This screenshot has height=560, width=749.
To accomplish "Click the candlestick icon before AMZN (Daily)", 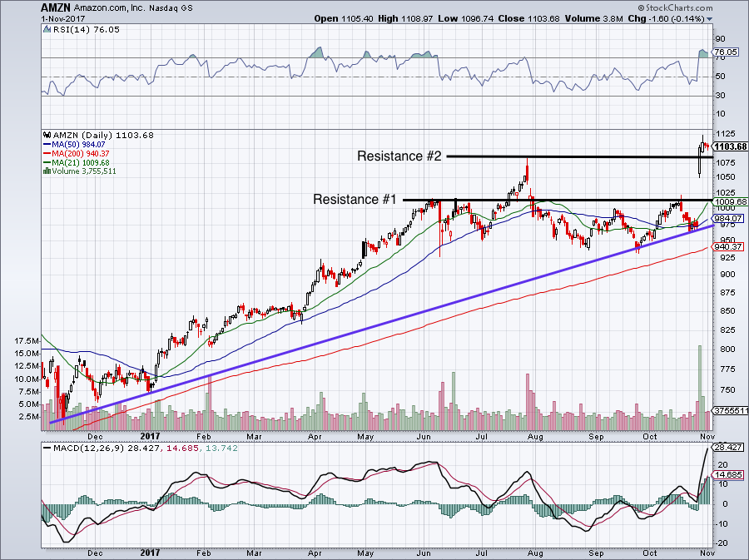I will (x=47, y=135).
